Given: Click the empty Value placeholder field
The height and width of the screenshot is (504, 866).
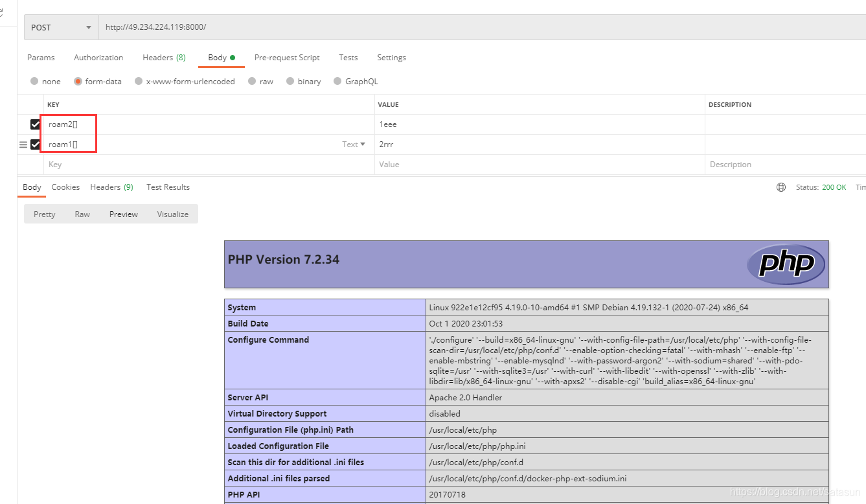Looking at the screenshot, I should pyautogui.click(x=540, y=165).
